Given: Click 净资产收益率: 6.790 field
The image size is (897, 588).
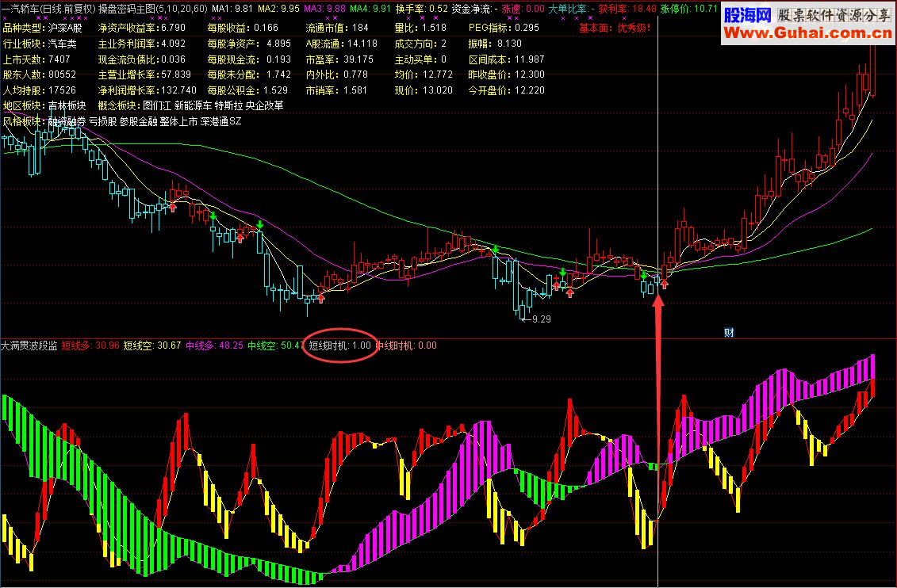Looking at the screenshot, I should [x=142, y=28].
